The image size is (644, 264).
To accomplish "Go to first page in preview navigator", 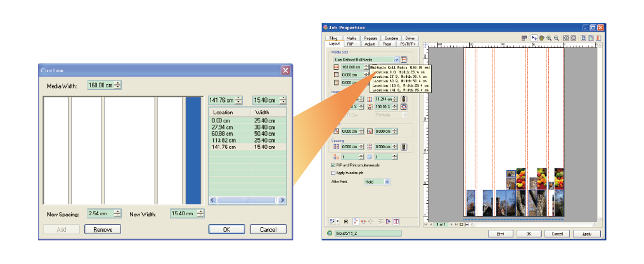I will (426, 224).
